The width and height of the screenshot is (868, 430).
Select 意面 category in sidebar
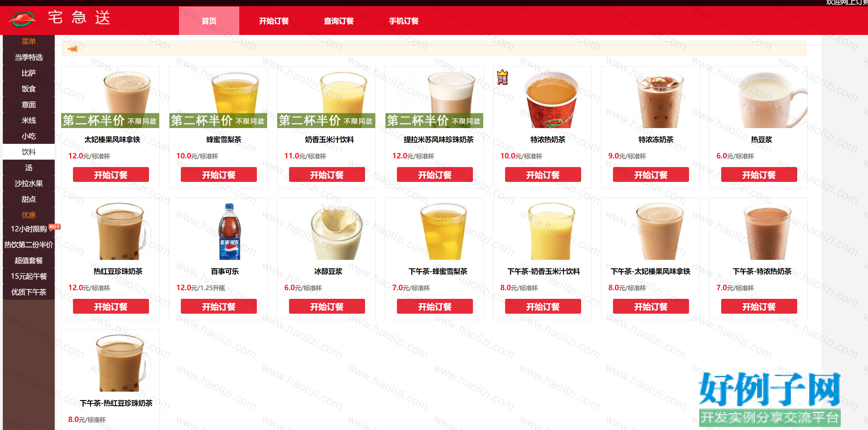point(29,105)
